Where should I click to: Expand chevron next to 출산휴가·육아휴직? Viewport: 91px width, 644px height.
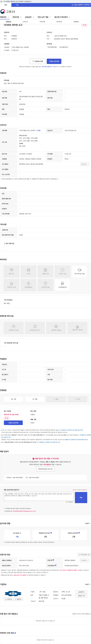70,17
